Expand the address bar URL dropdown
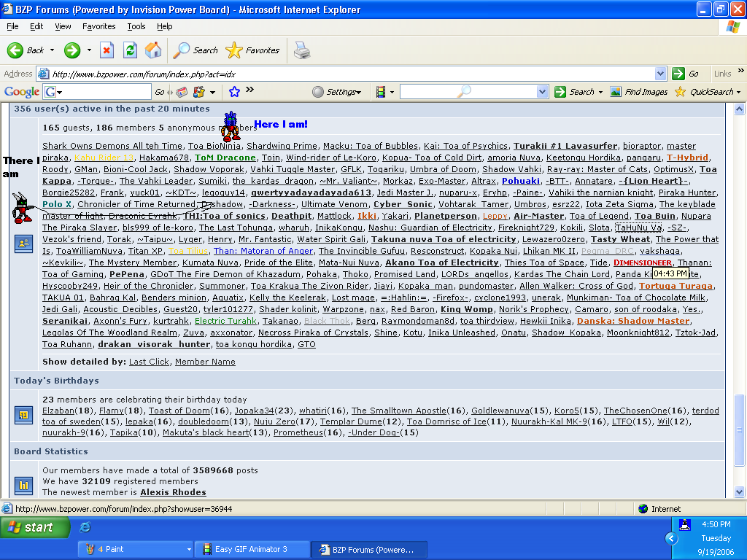This screenshot has height=560, width=747. pos(660,74)
